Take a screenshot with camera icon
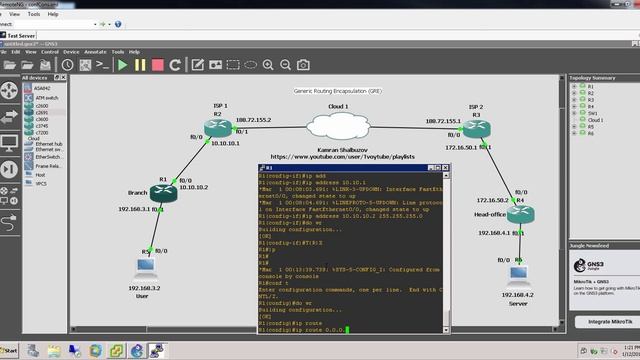640x360 pixels. (x=303, y=65)
